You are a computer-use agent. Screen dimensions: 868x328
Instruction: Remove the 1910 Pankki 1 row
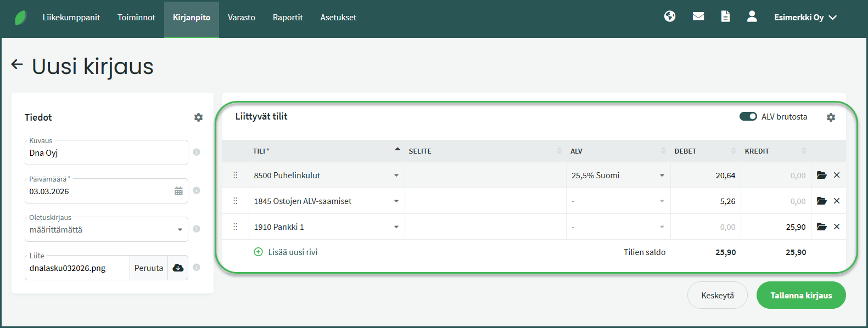pyautogui.click(x=837, y=227)
